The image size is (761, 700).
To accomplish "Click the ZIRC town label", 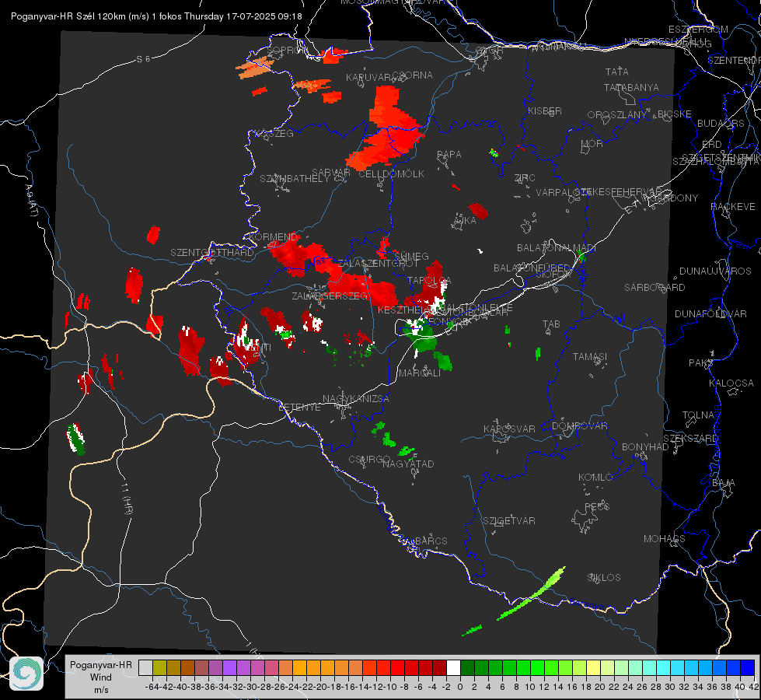I will (x=525, y=178).
